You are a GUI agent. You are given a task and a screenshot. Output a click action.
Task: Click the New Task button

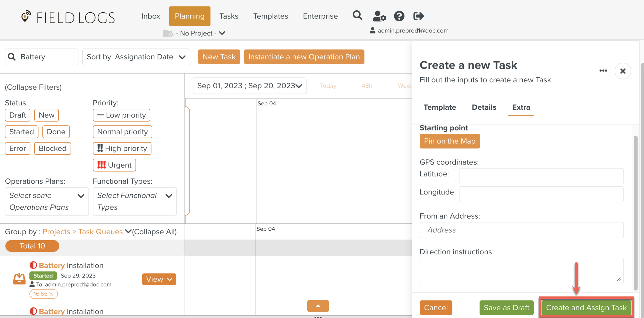pos(219,57)
